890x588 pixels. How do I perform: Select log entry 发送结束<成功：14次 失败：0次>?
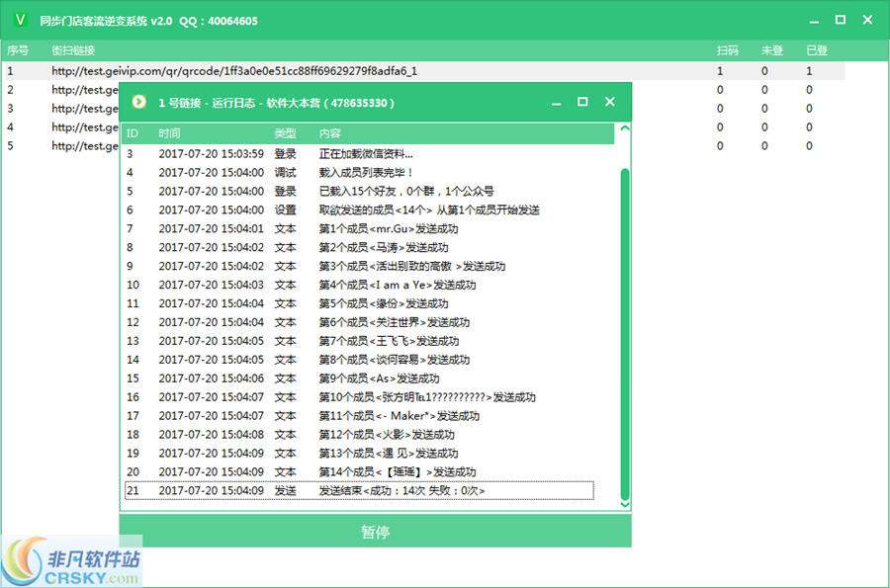tap(359, 490)
